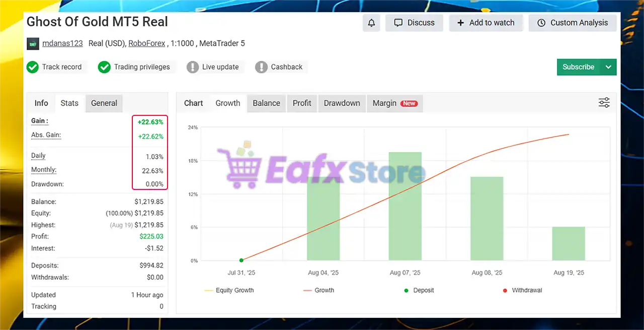Select the Chart tab
This screenshot has height=330, width=644.
[194, 103]
